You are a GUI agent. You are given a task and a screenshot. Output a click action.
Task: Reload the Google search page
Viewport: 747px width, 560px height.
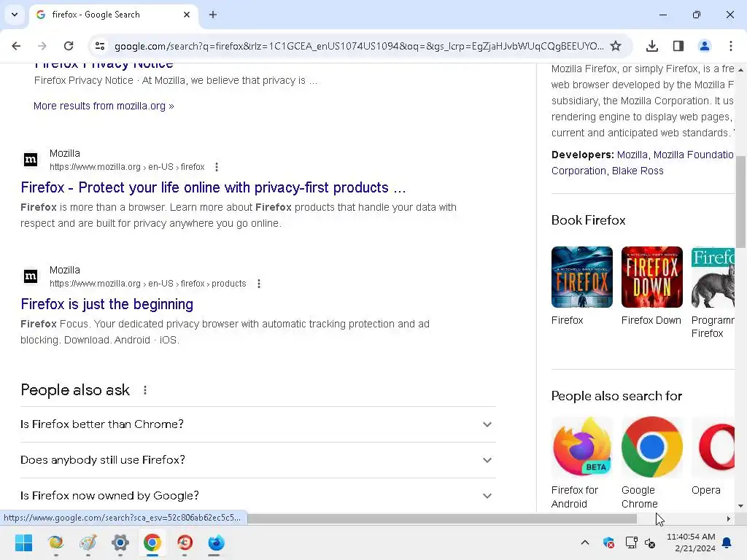coord(69,46)
